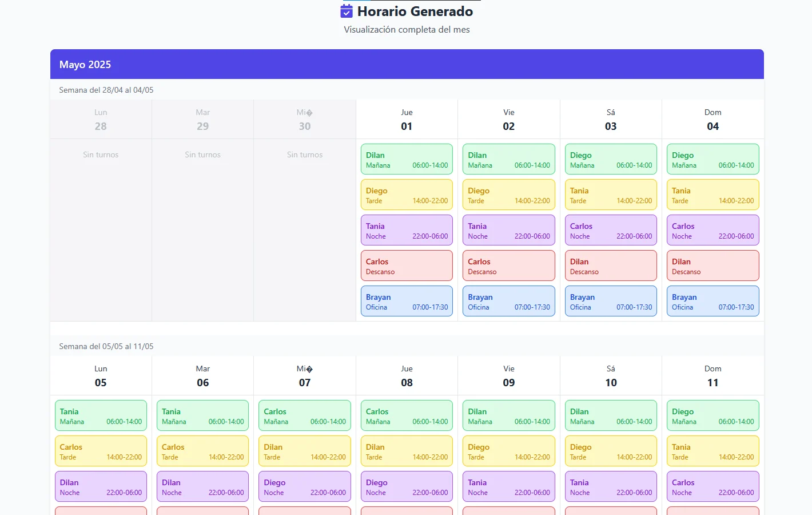This screenshot has height=515, width=812.
Task: Select Brayan's Oficina shift on Friday 02
Action: (x=508, y=301)
